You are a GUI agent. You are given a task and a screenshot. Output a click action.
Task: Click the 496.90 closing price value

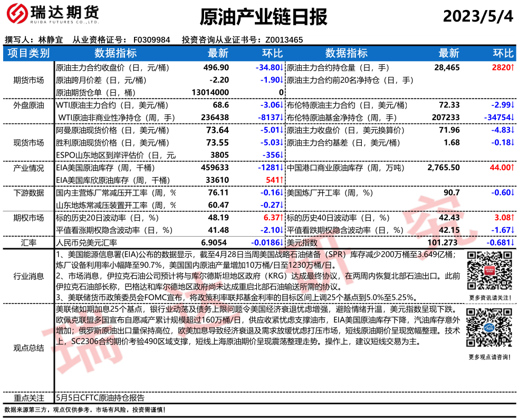coord(216,68)
